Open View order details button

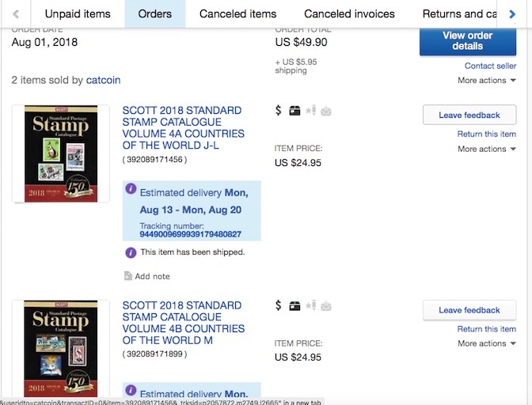tap(468, 41)
